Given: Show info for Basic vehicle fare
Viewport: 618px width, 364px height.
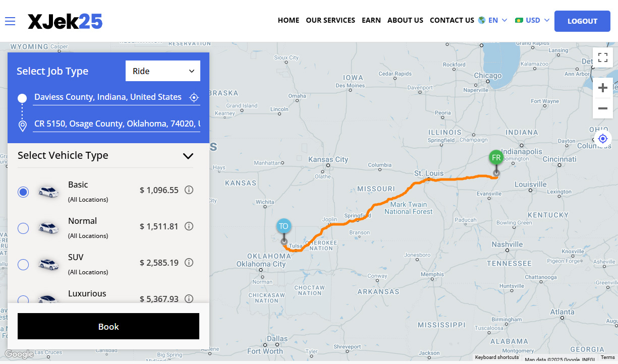Looking at the screenshot, I should coord(189,190).
